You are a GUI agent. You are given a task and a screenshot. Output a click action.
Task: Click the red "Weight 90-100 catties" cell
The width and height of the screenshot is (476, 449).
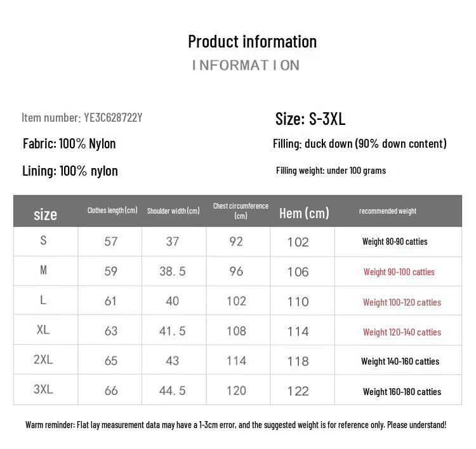[399, 272]
